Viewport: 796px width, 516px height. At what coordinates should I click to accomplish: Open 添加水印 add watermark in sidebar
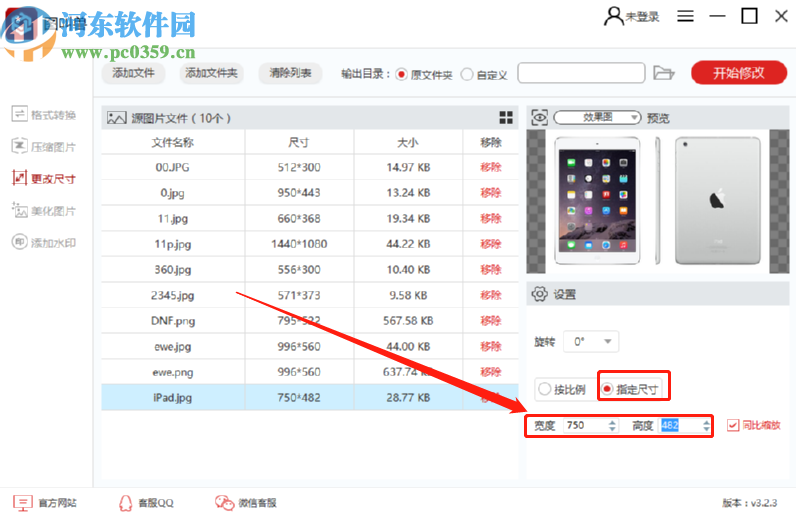click(44, 242)
